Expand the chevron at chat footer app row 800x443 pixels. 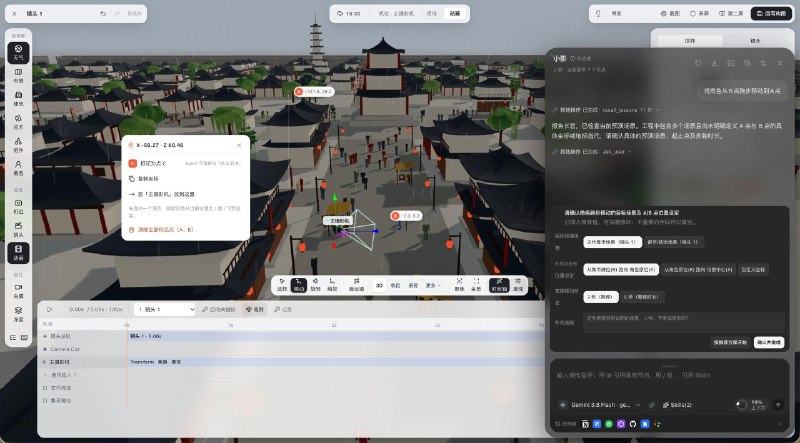point(779,424)
